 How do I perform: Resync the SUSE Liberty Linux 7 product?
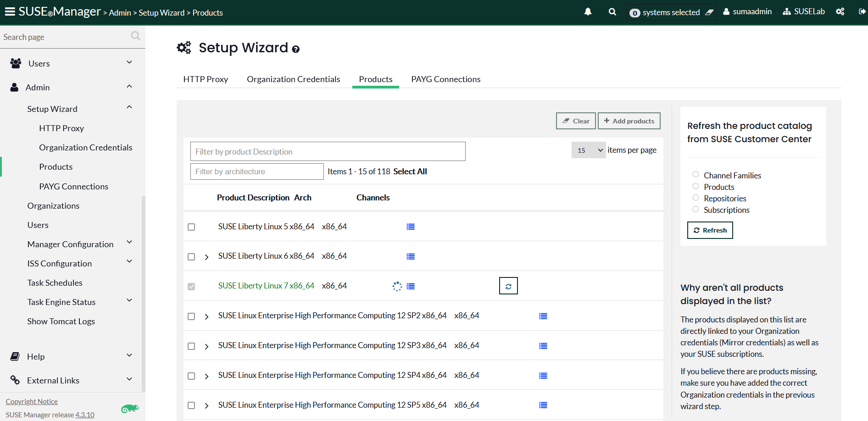[508, 286]
